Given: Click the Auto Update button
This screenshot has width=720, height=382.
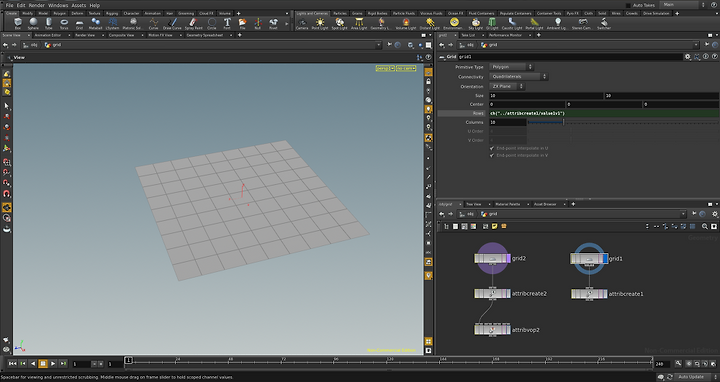Looking at the screenshot, I should 691,377.
